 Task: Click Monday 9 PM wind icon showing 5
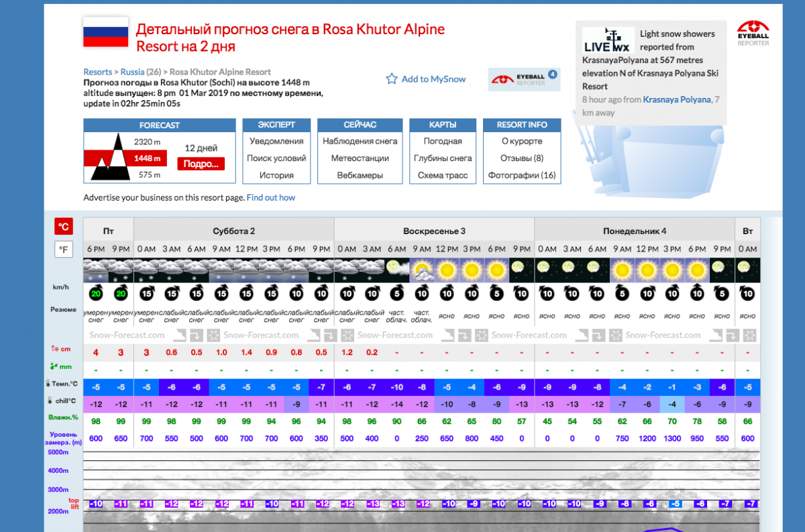[x=722, y=293]
